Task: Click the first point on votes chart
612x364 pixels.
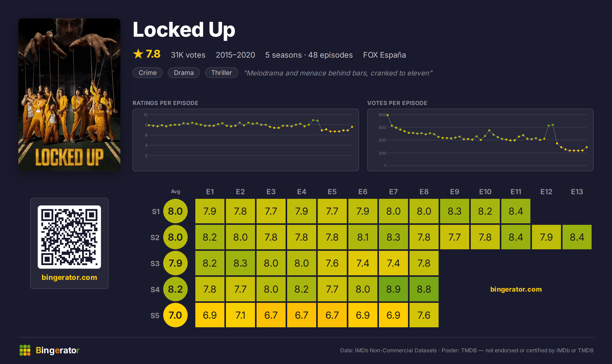Action: click(x=388, y=115)
